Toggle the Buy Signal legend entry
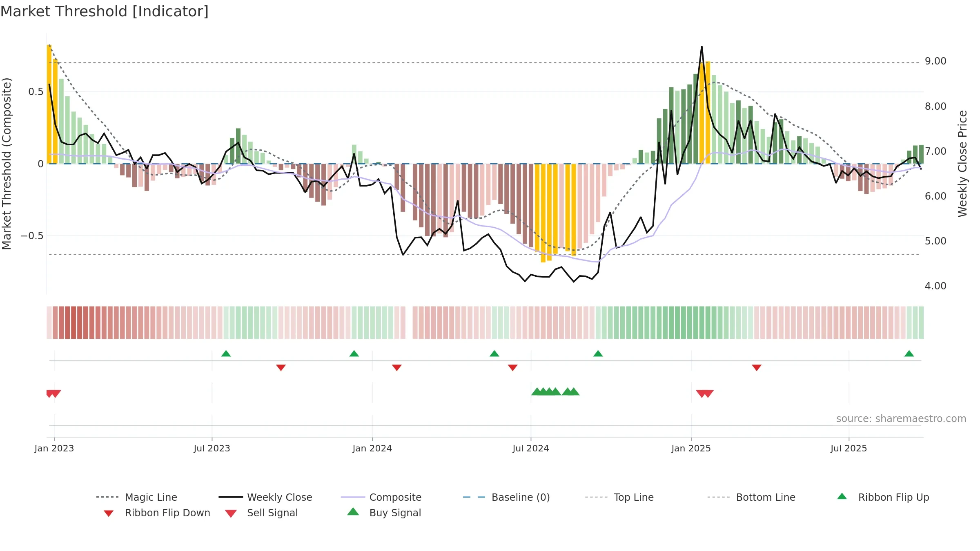Viewport: 980px width, 551px height. coord(384,513)
